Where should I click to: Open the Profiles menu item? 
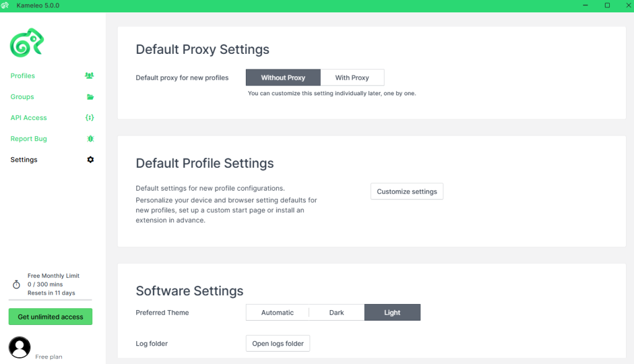(23, 76)
